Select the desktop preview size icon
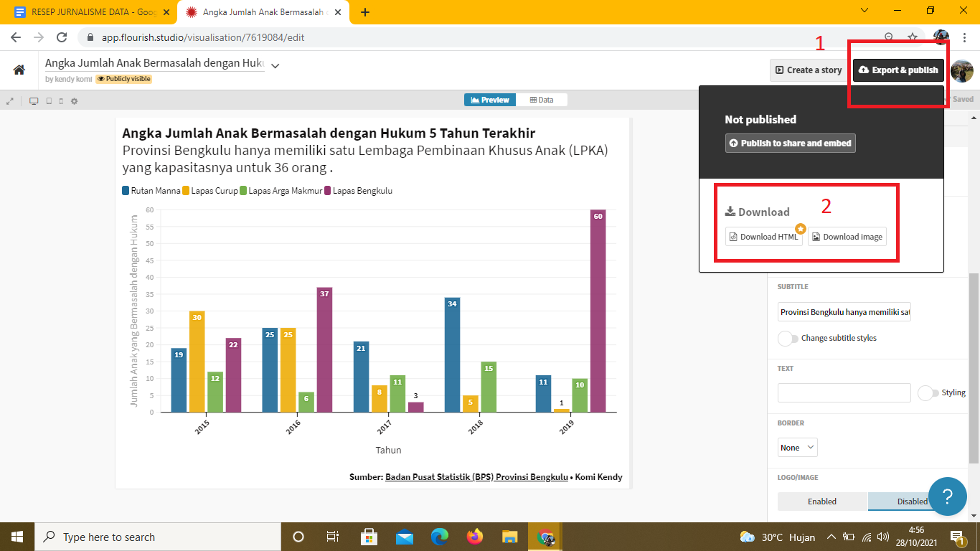 point(34,101)
